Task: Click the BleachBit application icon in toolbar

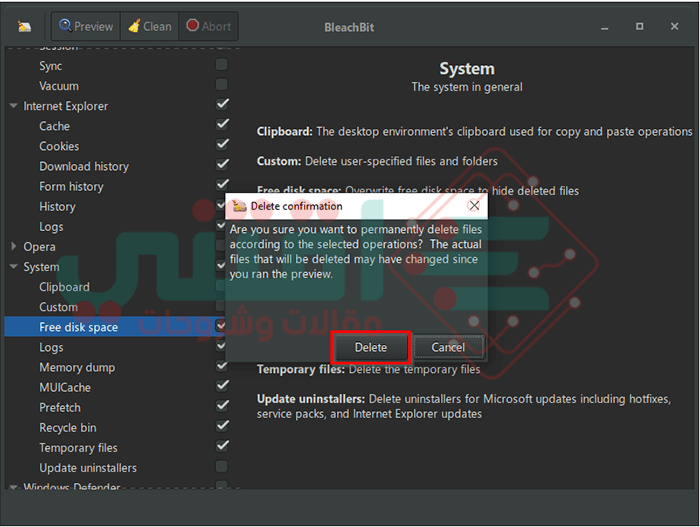Action: point(24,27)
